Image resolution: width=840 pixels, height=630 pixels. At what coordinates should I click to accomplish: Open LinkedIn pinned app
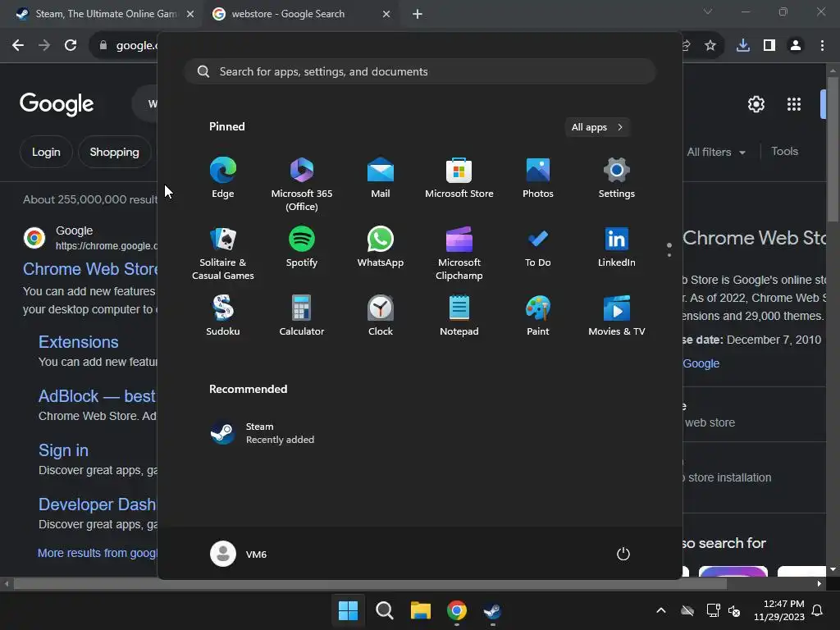pos(617,247)
